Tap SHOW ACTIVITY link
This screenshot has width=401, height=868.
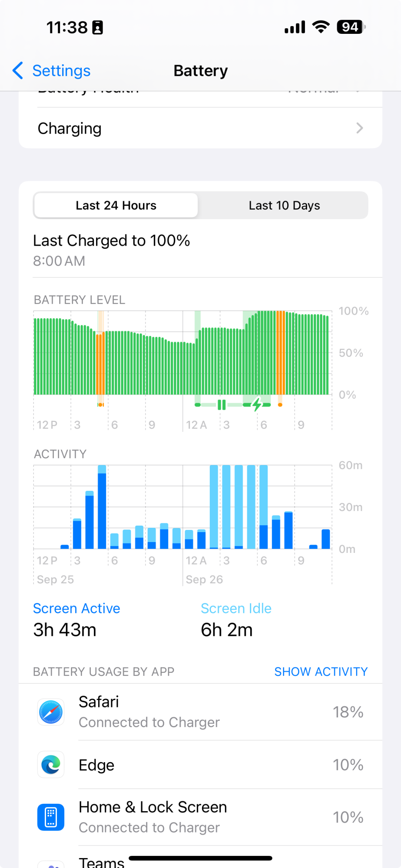321,671
